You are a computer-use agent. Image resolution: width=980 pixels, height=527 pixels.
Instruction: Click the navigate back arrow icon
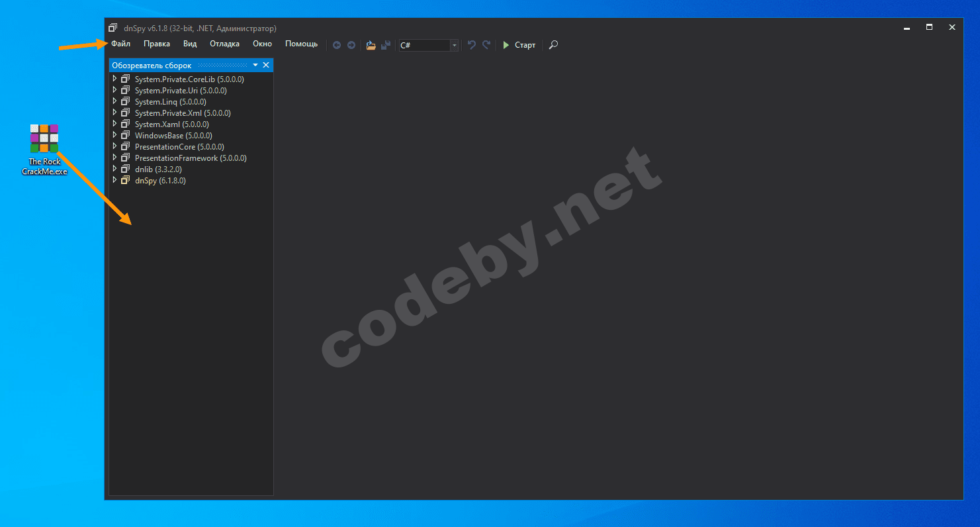(x=337, y=45)
